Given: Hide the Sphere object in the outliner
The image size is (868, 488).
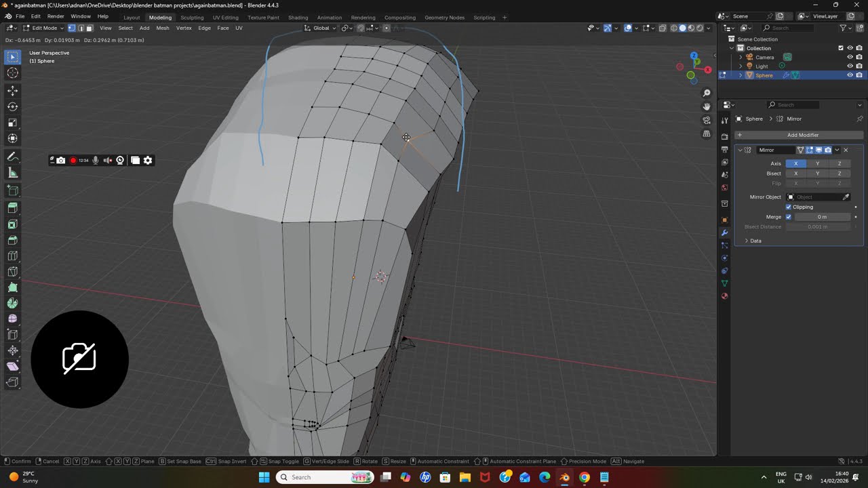Looking at the screenshot, I should [x=850, y=75].
